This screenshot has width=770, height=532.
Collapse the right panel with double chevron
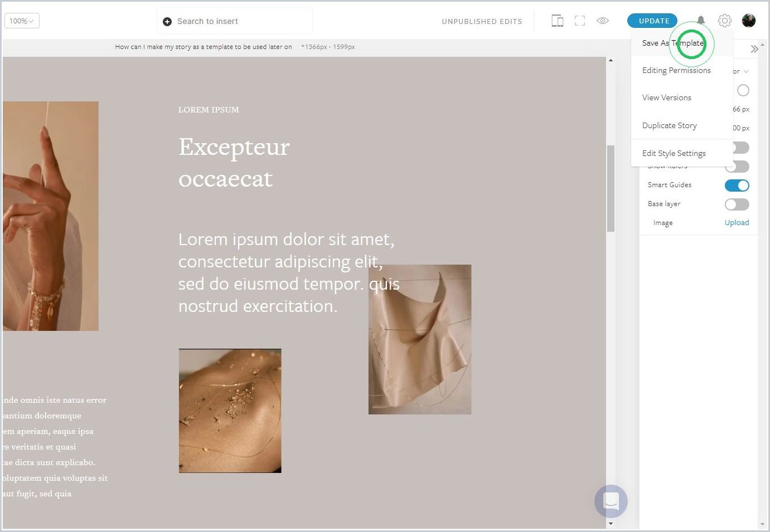click(x=754, y=49)
